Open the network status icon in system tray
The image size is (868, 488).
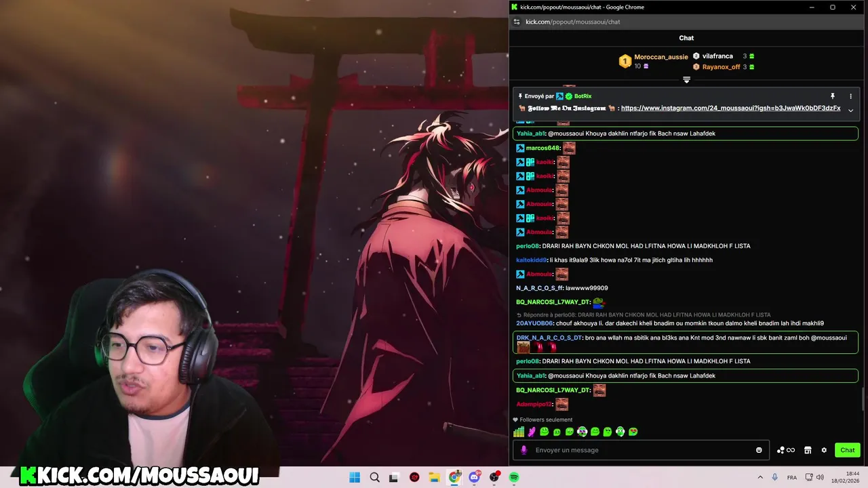click(809, 477)
